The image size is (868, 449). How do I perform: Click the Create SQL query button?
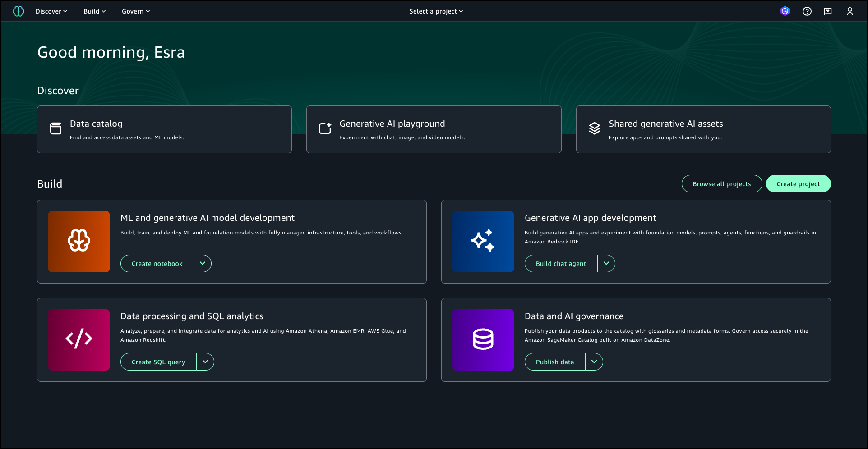158,362
